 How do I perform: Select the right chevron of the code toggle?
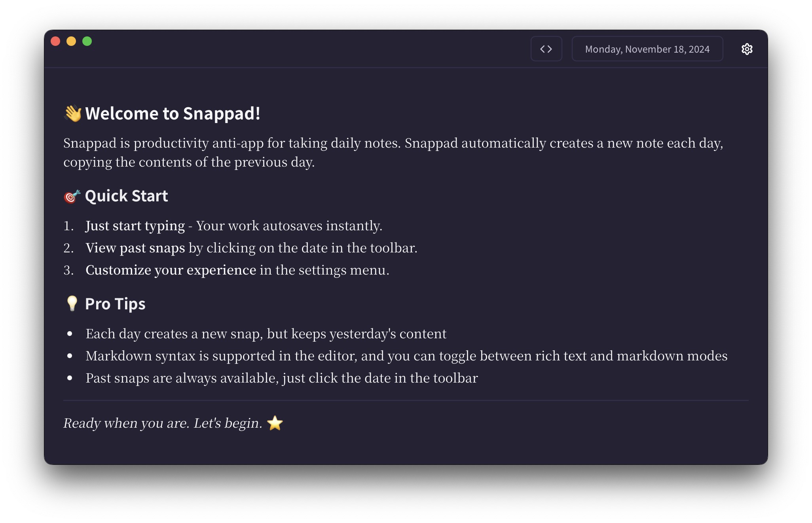[x=550, y=49]
